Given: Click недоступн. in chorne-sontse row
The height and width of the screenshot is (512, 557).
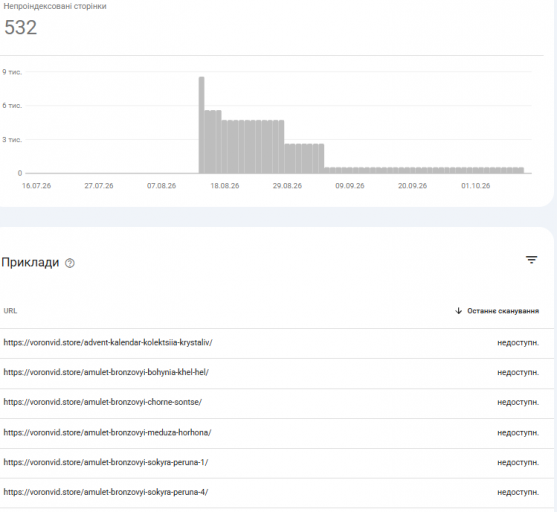Looking at the screenshot, I should pyautogui.click(x=518, y=403).
